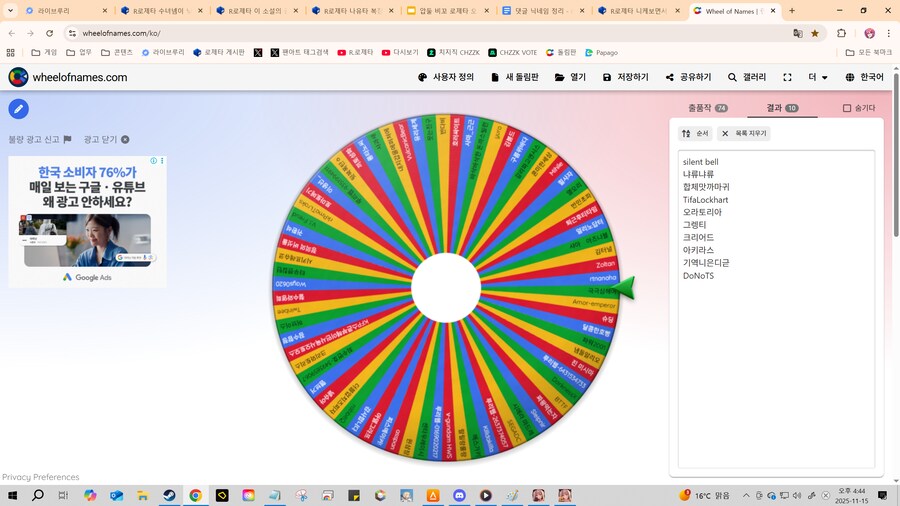900x506 pixels.
Task: Clear the results with 목록 지우기
Action: click(744, 133)
